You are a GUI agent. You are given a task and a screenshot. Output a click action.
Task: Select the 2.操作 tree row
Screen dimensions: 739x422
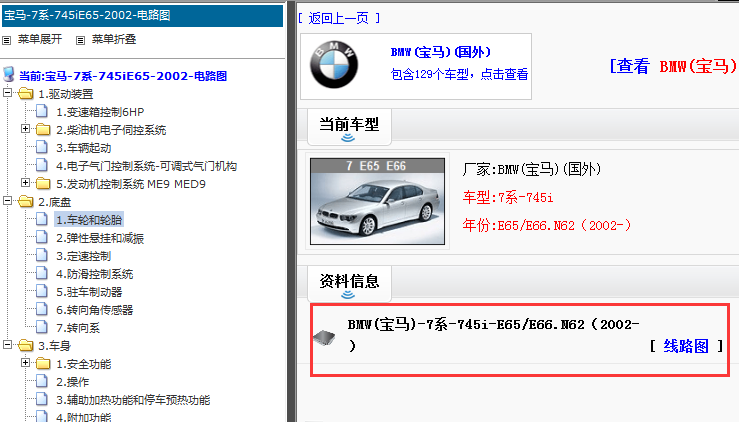pos(73,381)
